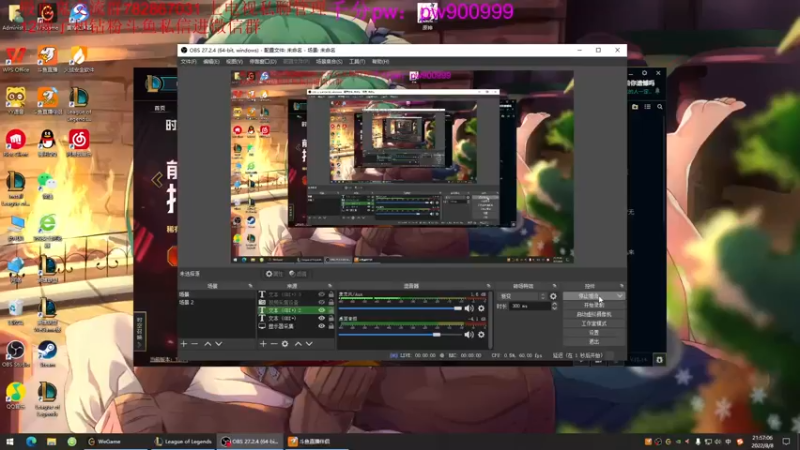Viewport: 800px width, 450px height.
Task: Move selected scene up
Action: tap(208, 344)
